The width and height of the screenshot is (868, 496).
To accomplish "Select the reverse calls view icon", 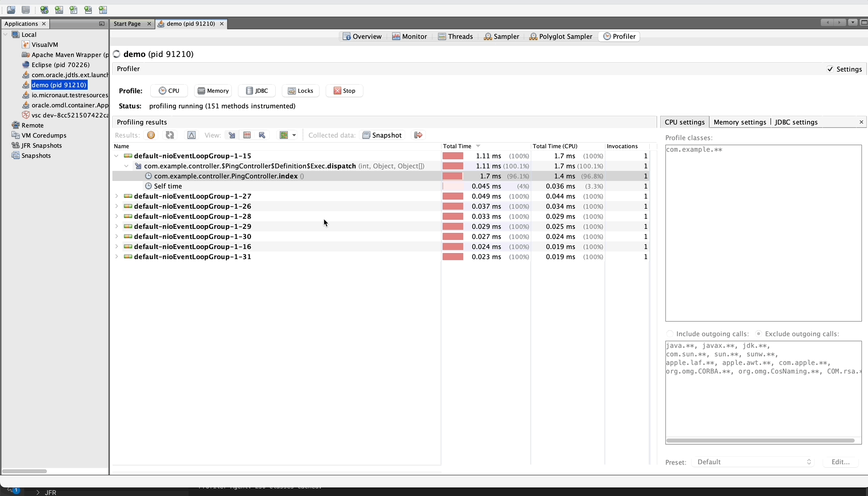I will (x=262, y=135).
